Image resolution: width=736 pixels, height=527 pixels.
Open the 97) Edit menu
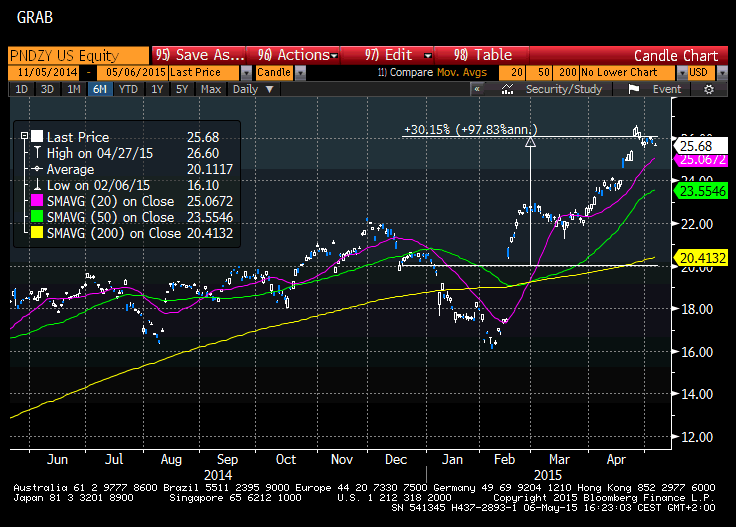point(398,55)
